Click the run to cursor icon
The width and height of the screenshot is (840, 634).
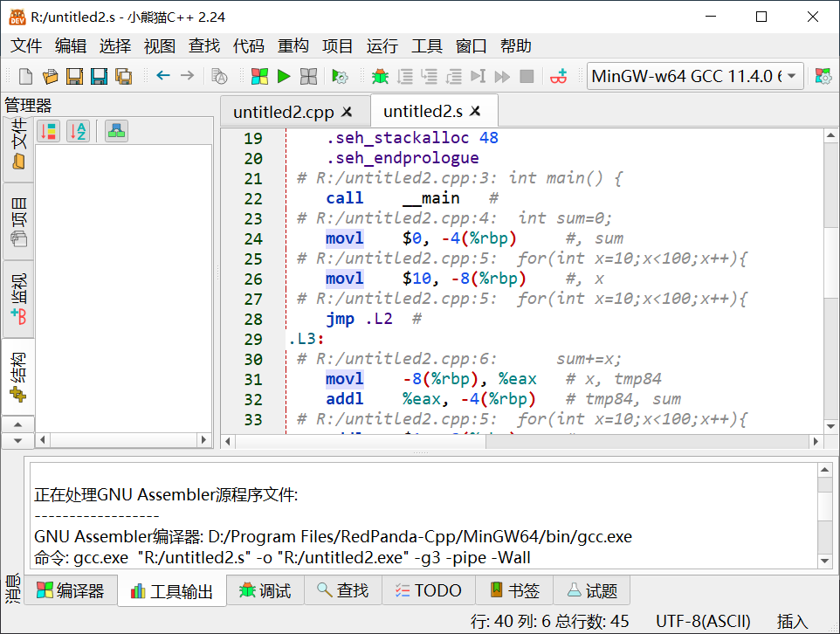point(478,77)
